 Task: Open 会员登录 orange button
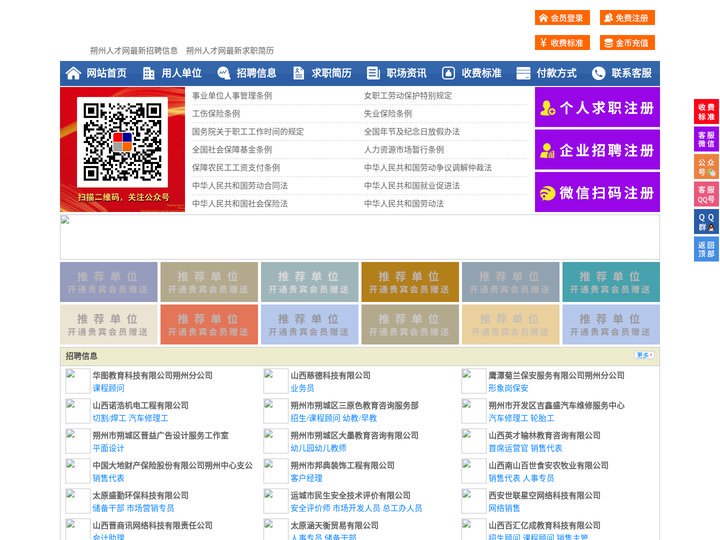(x=562, y=18)
